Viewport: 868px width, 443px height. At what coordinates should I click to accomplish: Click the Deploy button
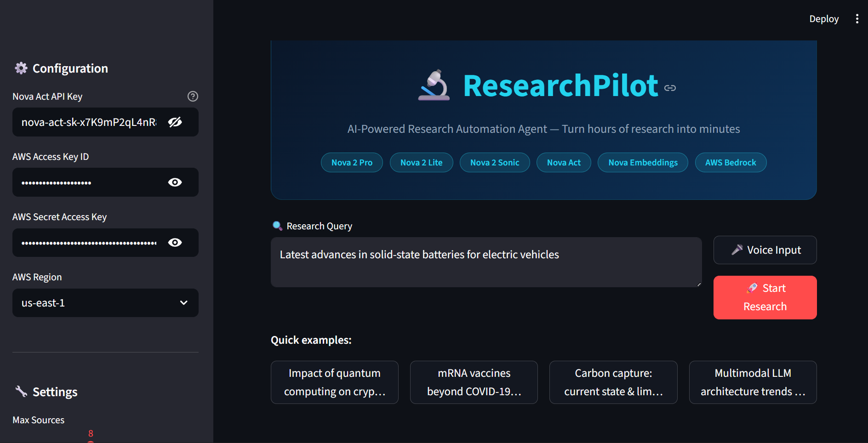click(824, 19)
